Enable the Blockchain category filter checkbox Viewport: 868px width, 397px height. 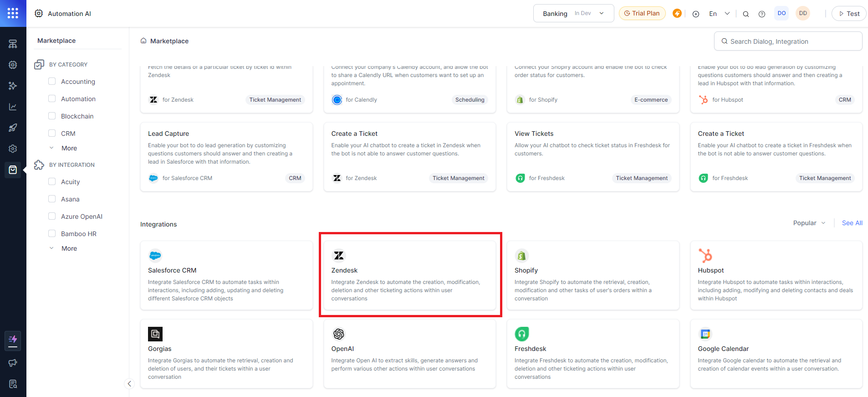click(x=52, y=116)
